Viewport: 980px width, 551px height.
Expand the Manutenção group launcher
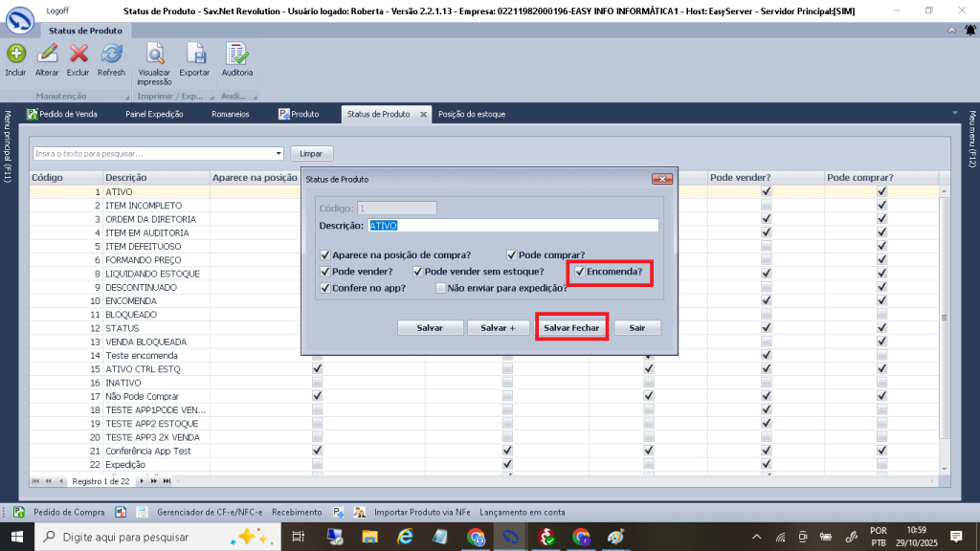(x=126, y=98)
